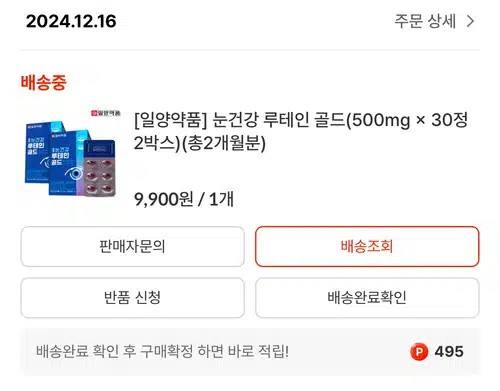Tap the 판매자문의 button
The image size is (500, 391).
(x=132, y=247)
